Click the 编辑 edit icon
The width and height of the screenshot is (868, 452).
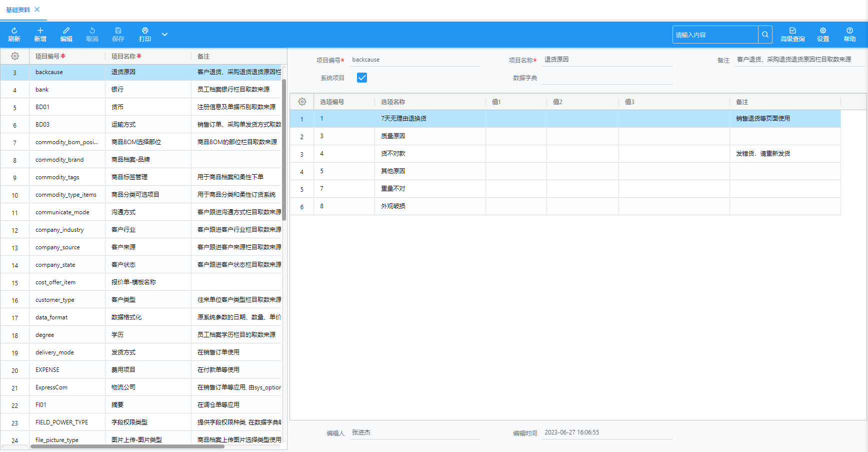[x=66, y=34]
